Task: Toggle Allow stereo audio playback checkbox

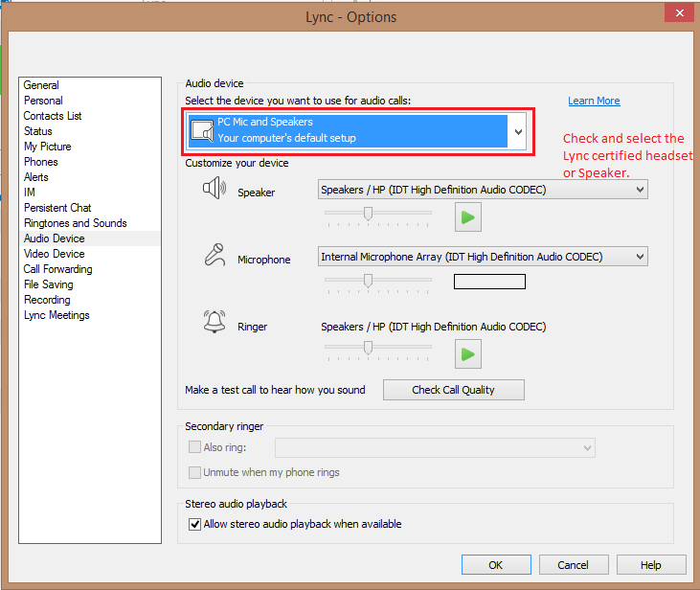Action: click(x=194, y=524)
